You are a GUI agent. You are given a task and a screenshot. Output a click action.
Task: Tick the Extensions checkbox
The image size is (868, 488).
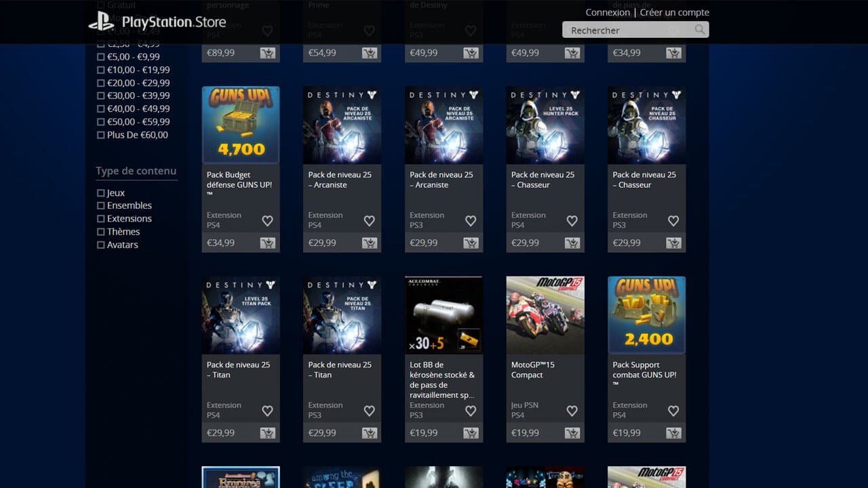(x=101, y=219)
